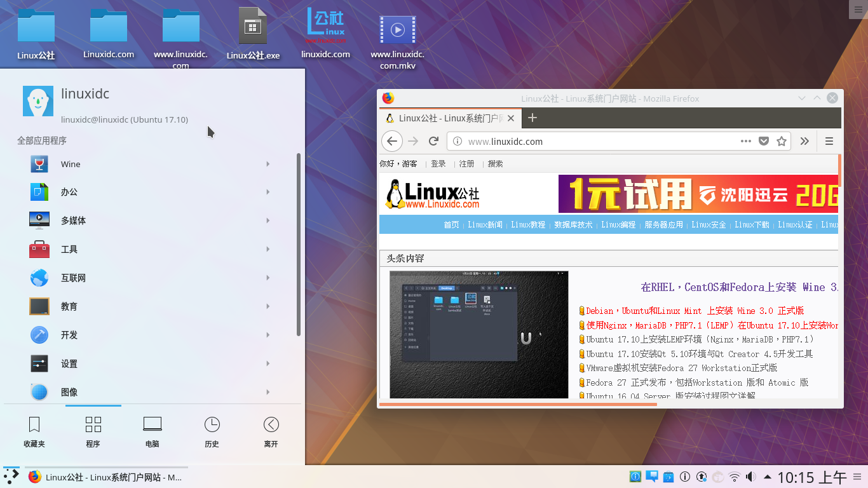
Task: Open the software updates tray icon
Action: [x=702, y=477]
